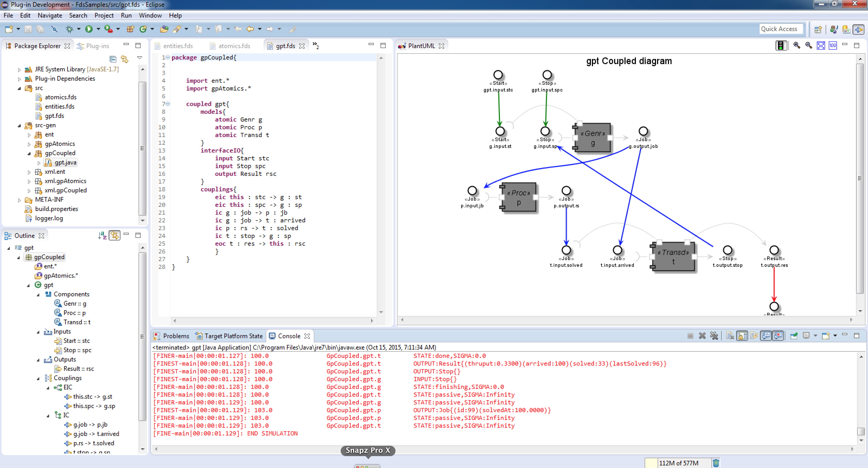The width and height of the screenshot is (868, 468).
Task: Click Display Selected Console icon
Action: point(806,336)
